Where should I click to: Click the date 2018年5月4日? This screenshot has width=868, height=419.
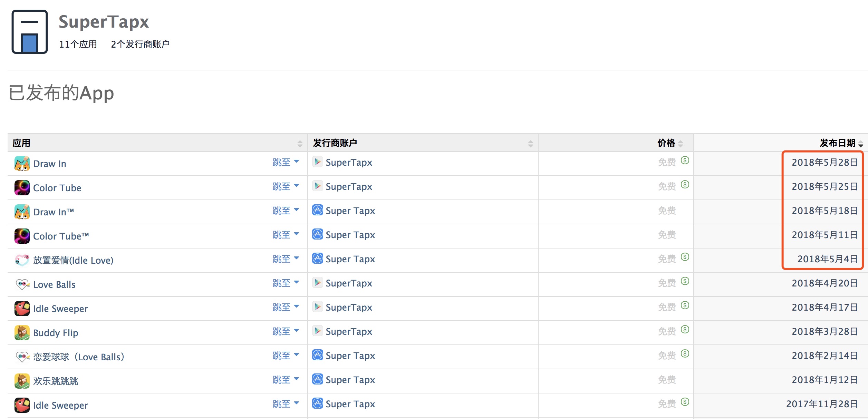[x=828, y=259]
